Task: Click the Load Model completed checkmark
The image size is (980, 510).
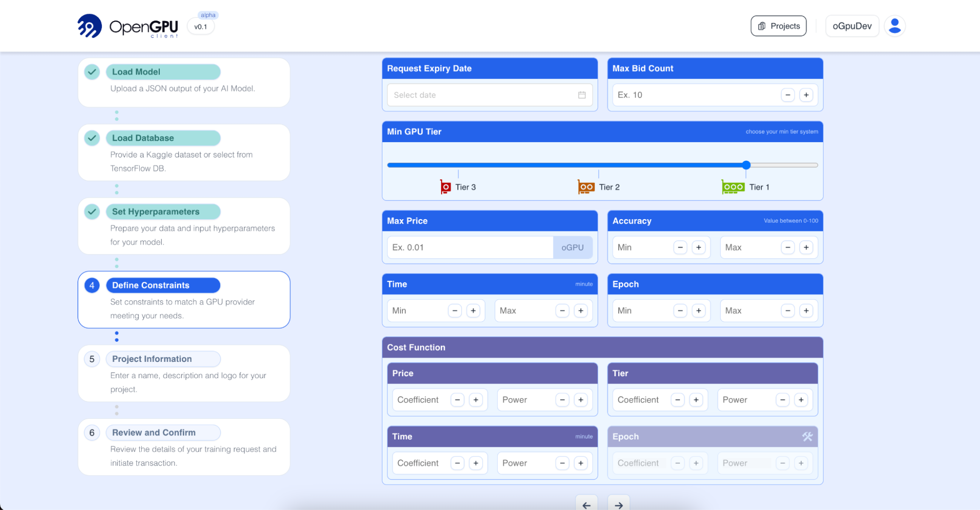Action: click(x=92, y=72)
